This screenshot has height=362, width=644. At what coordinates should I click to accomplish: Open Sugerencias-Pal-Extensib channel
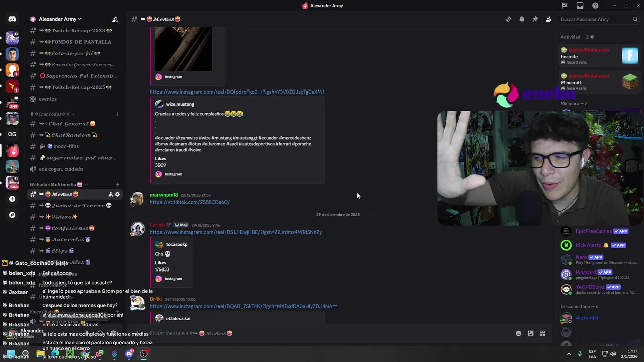coord(74,76)
